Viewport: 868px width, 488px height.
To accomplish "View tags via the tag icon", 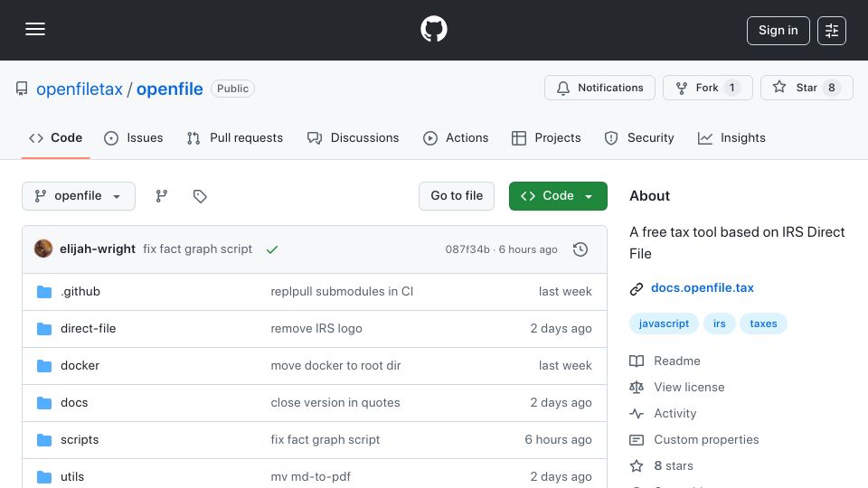I will [200, 196].
